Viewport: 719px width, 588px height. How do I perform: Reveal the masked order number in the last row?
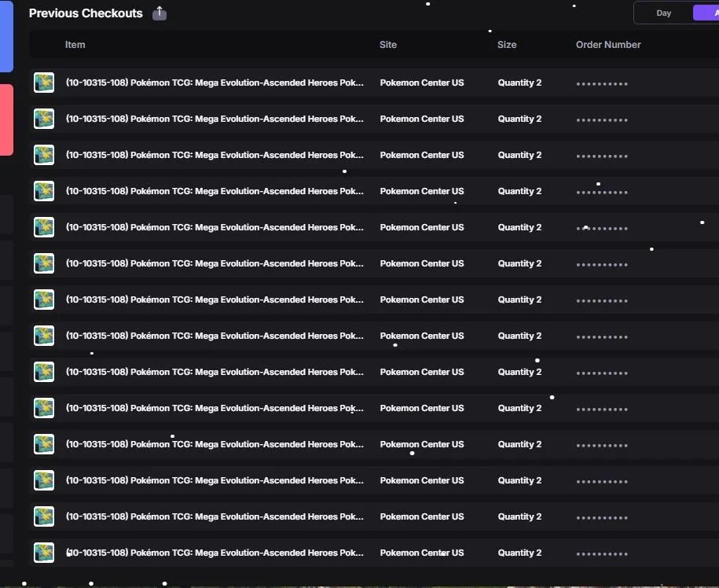pyautogui.click(x=602, y=554)
